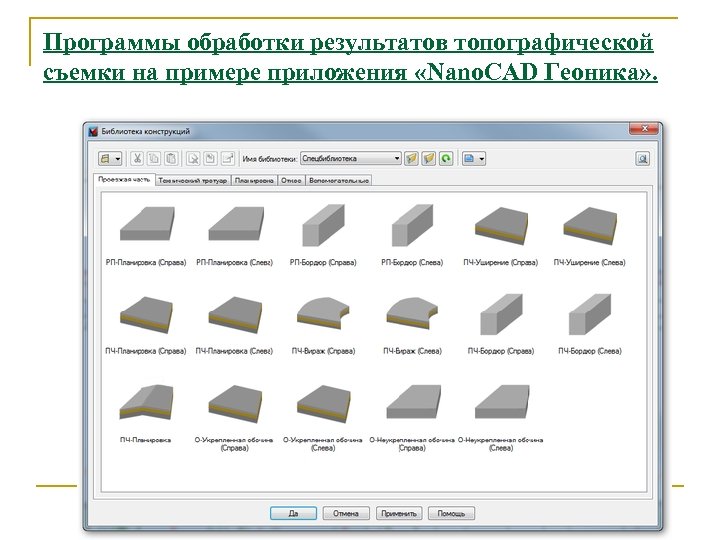Click the delete-construction icon with cross mark
Image resolution: width=720 pixels, height=540 pixels.
coord(193,159)
